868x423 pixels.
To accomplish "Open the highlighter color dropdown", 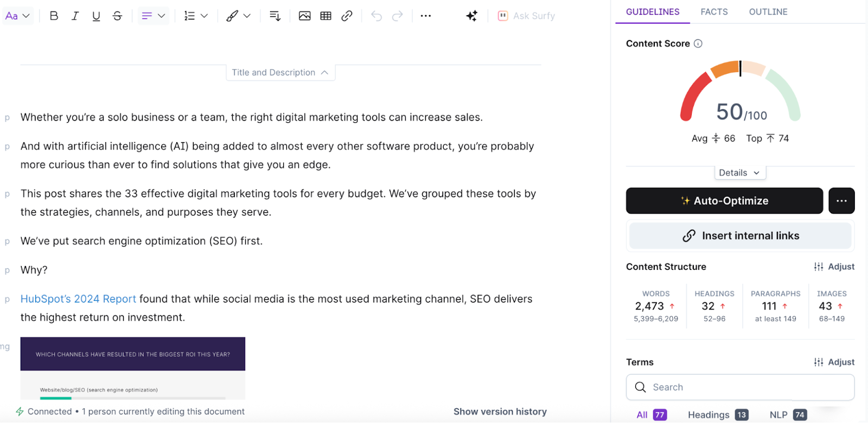I will [238, 16].
